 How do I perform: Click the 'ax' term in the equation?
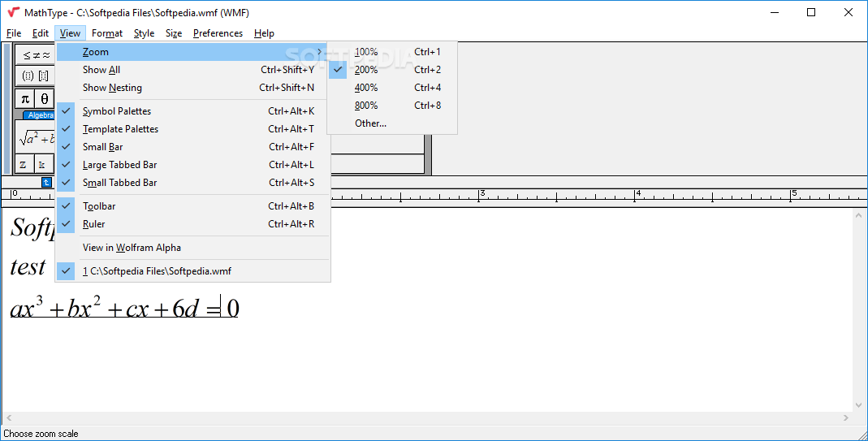[x=23, y=310]
